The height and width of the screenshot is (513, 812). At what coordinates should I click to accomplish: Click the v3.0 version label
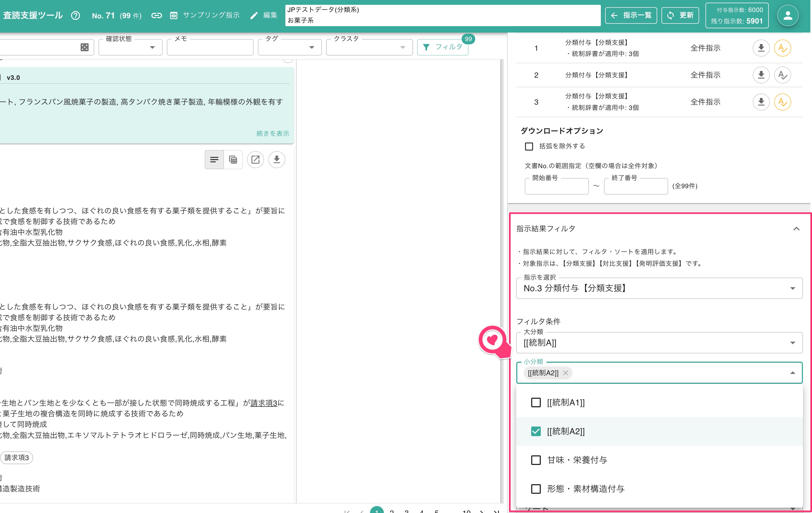[13, 78]
